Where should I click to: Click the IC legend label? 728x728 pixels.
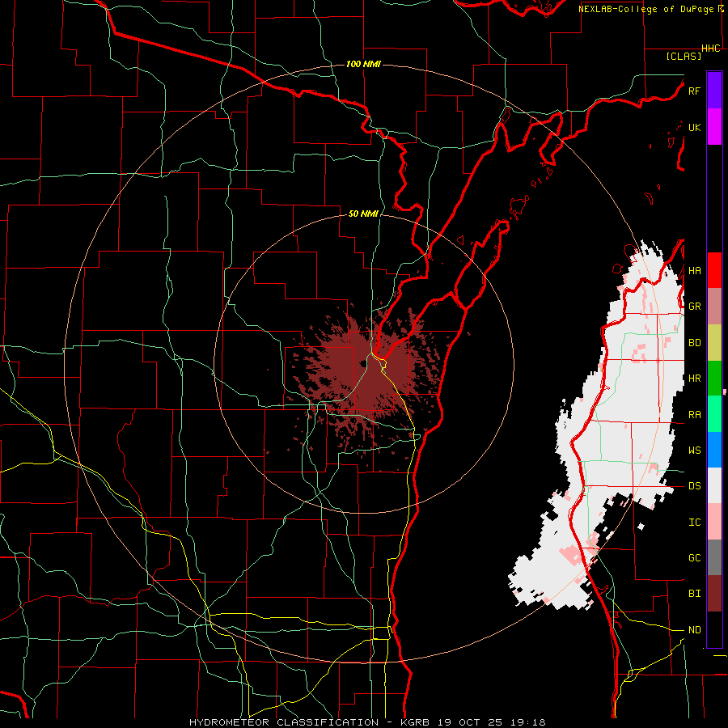694,523
